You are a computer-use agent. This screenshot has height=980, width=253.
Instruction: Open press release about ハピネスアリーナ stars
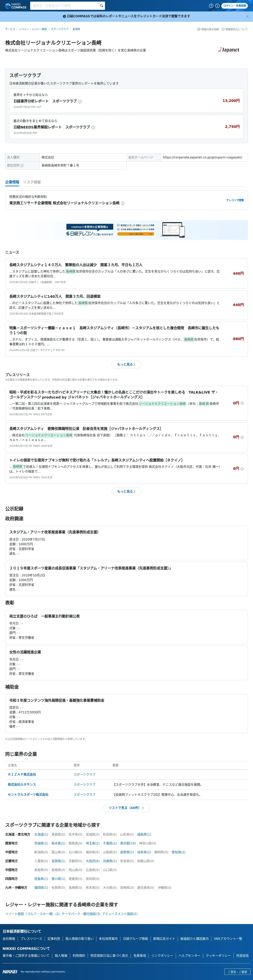coord(126,403)
